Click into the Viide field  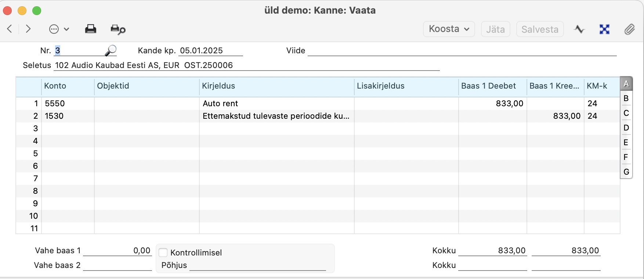(462, 51)
